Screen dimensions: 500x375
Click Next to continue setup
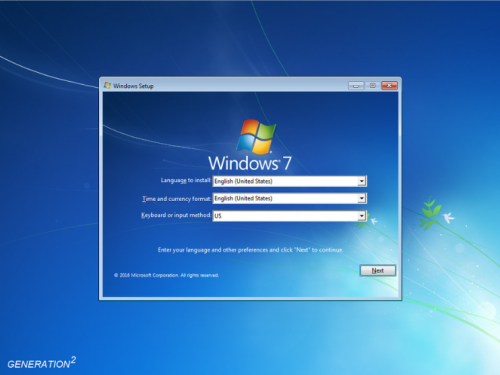[x=378, y=270]
